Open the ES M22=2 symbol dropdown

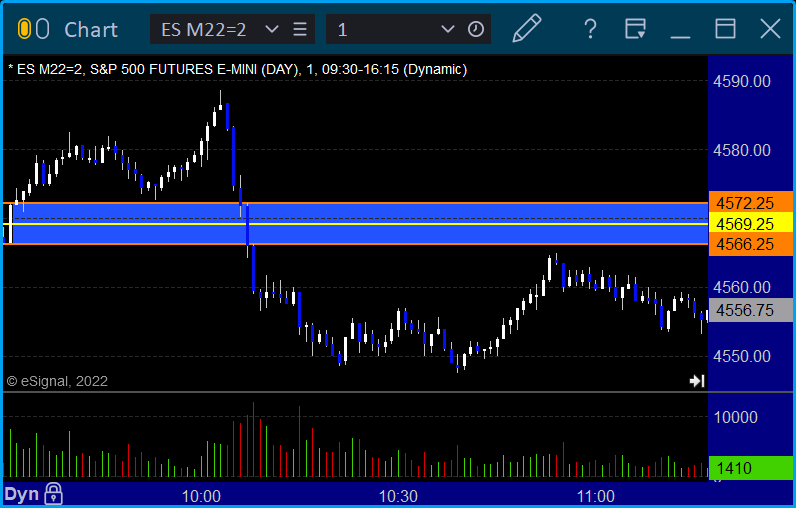[272, 29]
